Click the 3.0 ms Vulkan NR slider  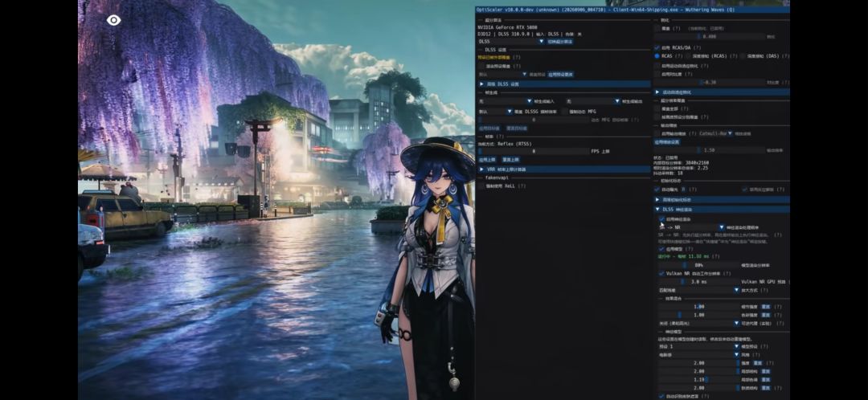[698, 282]
